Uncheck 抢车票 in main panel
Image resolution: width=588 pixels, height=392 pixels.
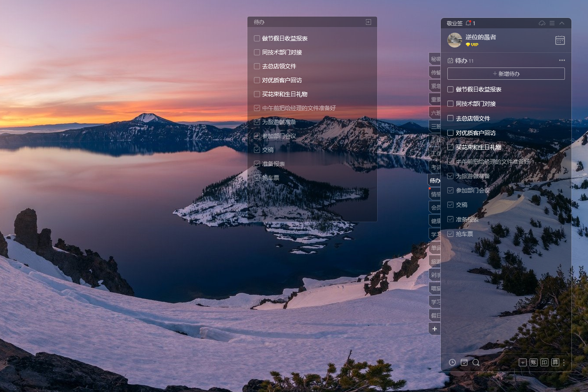pyautogui.click(x=450, y=234)
